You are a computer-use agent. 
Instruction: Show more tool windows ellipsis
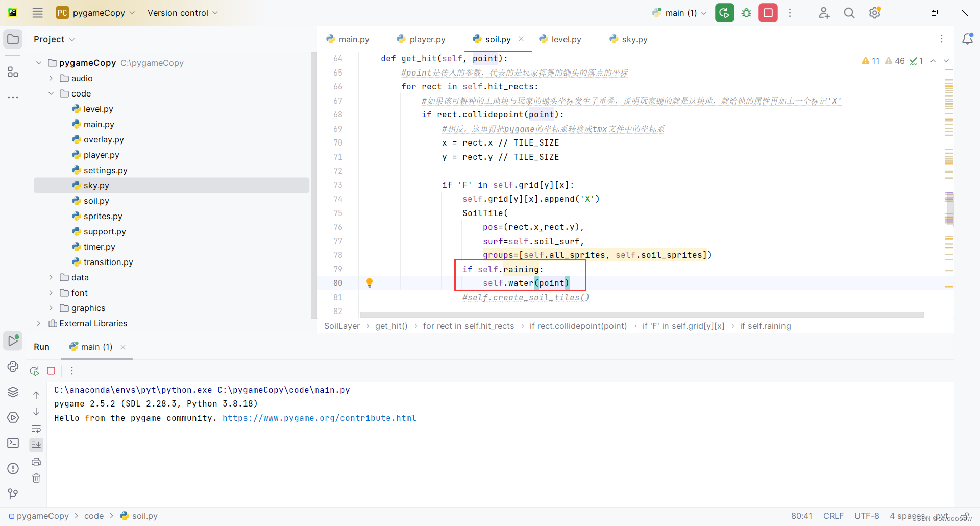pyautogui.click(x=13, y=97)
